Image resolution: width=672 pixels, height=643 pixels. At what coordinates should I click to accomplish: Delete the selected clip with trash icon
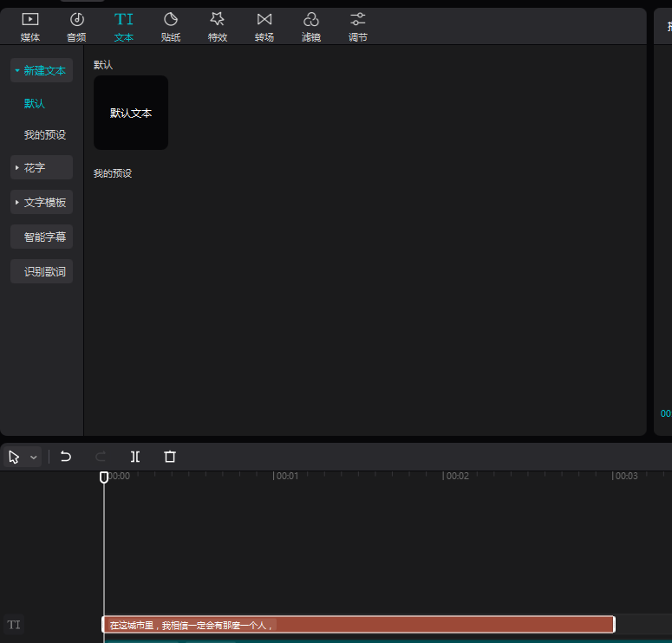(170, 457)
